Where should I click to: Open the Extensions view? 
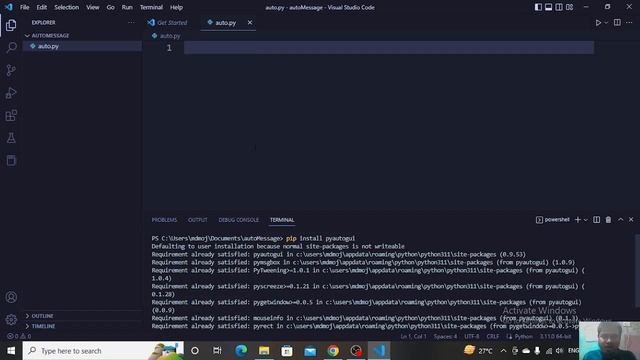coord(11,116)
